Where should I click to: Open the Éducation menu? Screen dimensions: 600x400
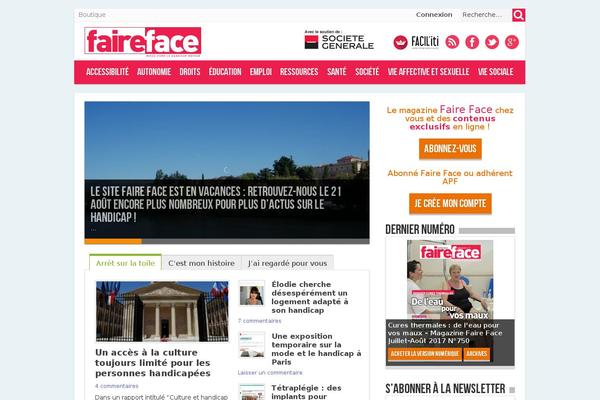point(225,72)
